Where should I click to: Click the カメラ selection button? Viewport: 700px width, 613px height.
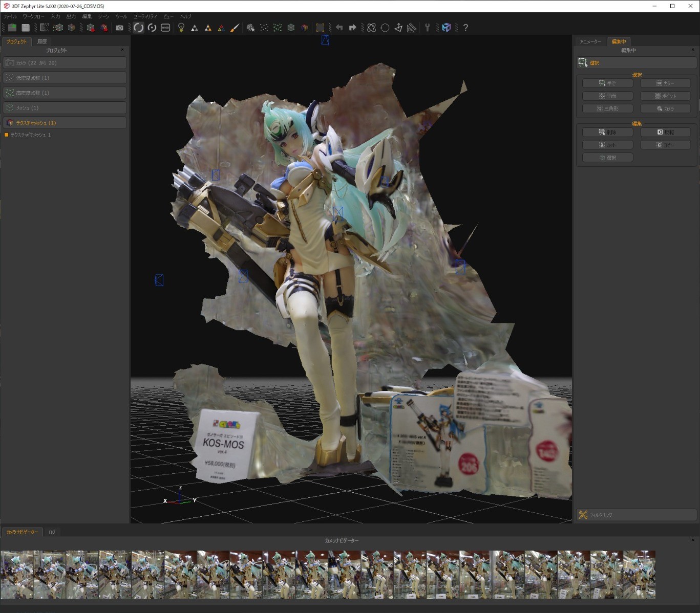665,108
